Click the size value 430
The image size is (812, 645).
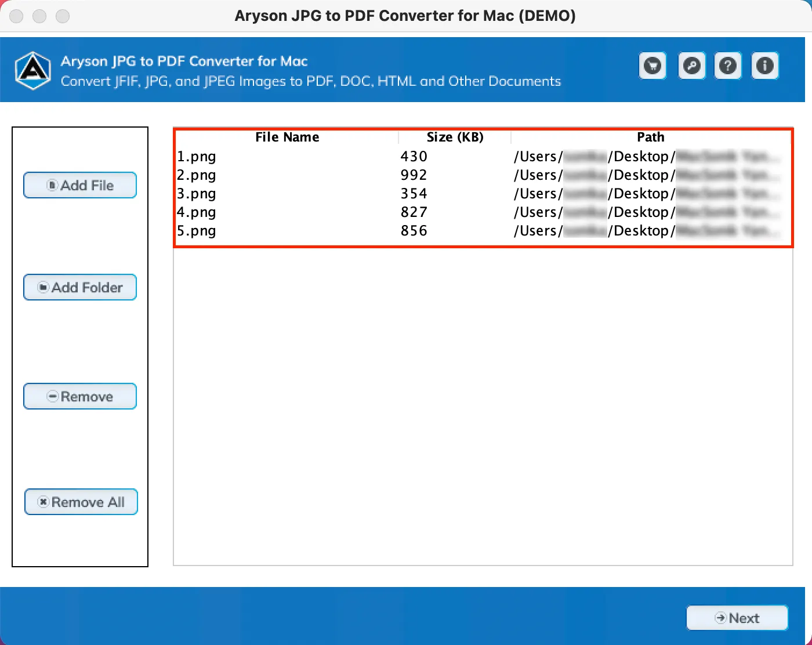[414, 157]
